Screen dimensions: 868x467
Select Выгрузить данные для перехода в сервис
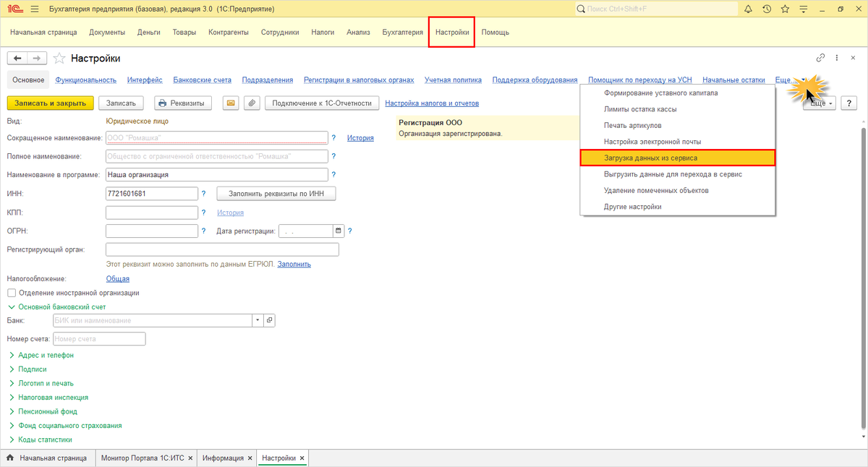pos(678,174)
